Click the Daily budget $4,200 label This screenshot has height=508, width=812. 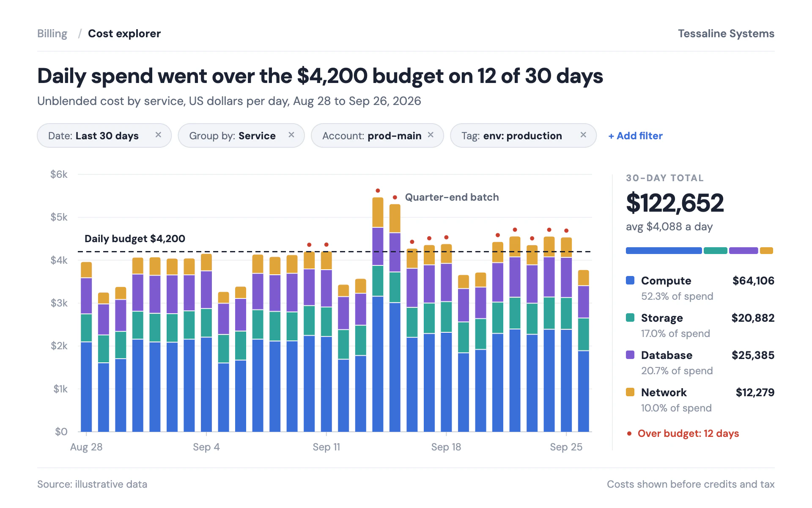[134, 239]
